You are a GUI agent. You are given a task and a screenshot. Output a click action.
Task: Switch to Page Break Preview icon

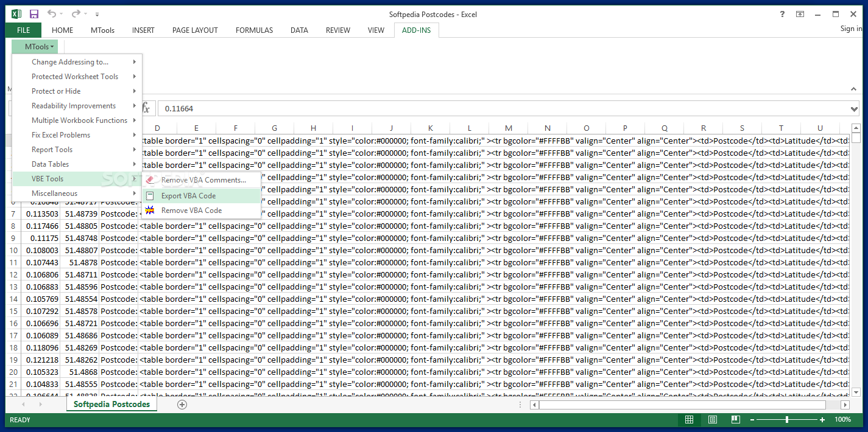735,420
